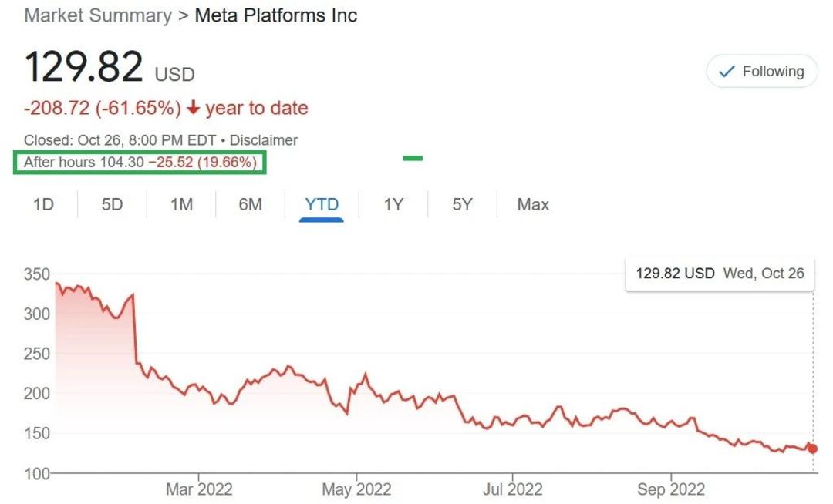Open the 1Y chart range

[x=393, y=204]
